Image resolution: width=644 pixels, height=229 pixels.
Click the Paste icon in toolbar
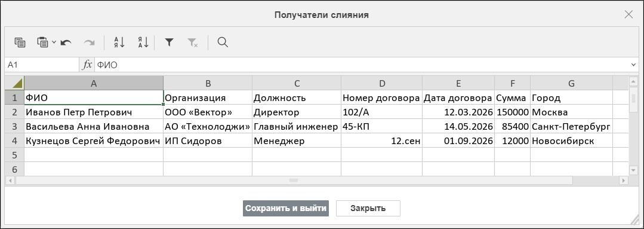tap(43, 42)
